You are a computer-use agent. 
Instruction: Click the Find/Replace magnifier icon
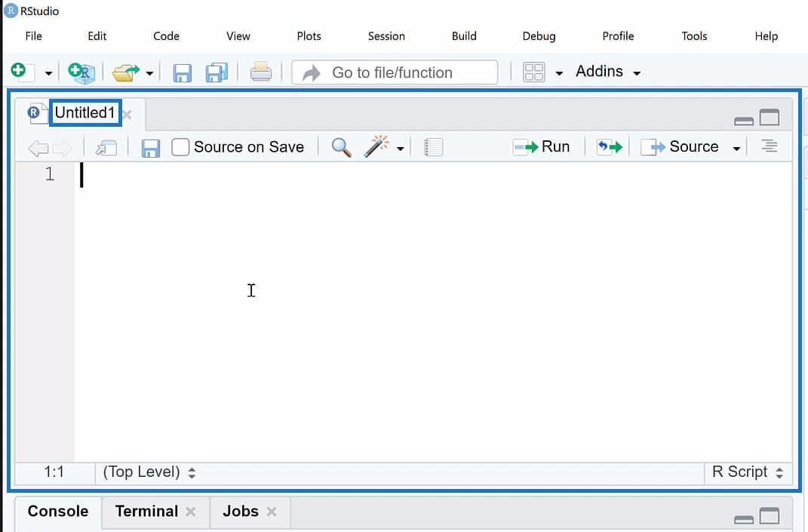pyautogui.click(x=341, y=147)
